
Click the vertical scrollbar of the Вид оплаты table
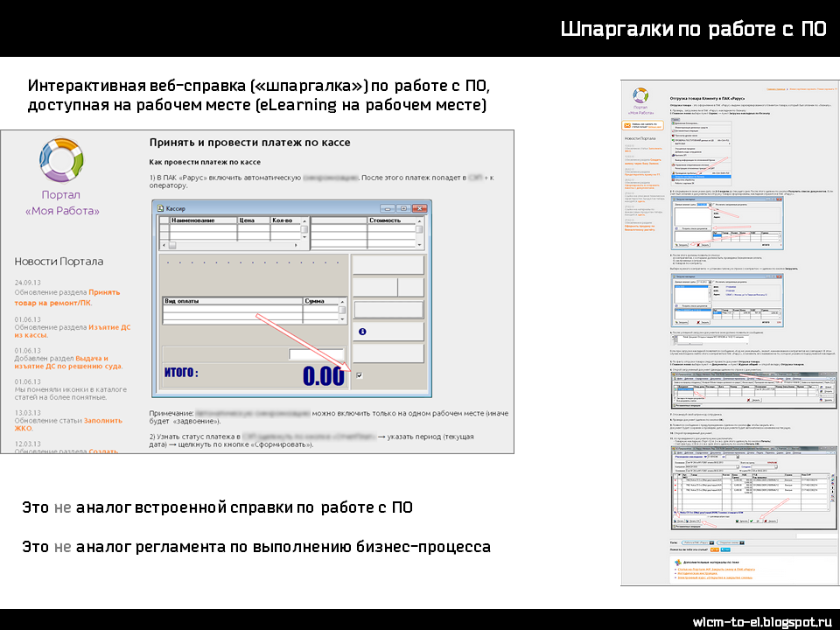(342, 310)
